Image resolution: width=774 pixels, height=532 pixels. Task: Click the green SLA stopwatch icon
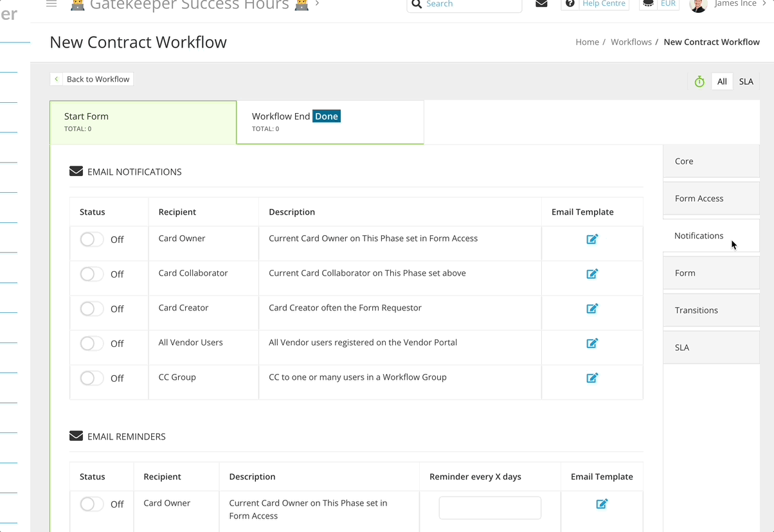(699, 81)
